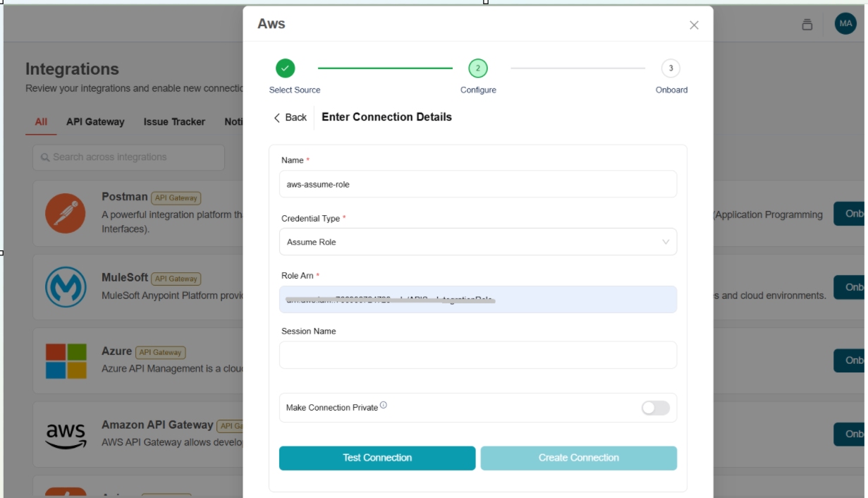Click the MuleSoft logo icon
The image size is (868, 498).
(x=66, y=287)
